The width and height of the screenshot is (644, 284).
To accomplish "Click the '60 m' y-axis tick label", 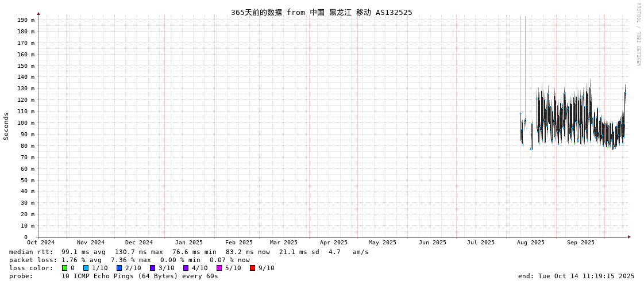I will 28,168.
